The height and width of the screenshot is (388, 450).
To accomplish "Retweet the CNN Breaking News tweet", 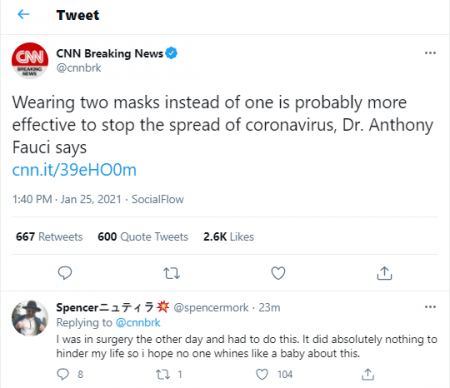I will click(x=171, y=273).
